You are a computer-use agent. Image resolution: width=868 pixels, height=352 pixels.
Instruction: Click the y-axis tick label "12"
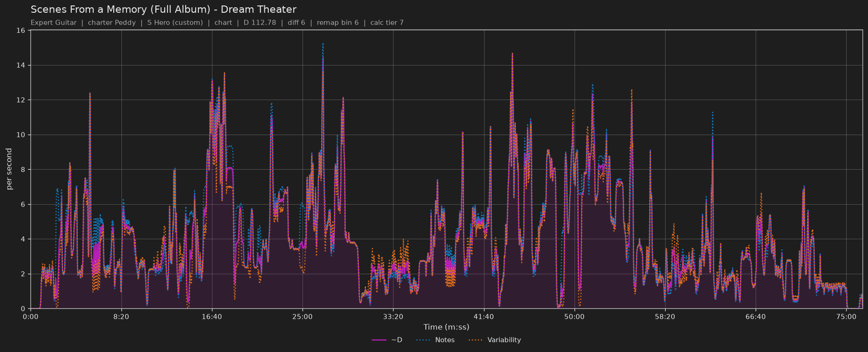coord(20,100)
